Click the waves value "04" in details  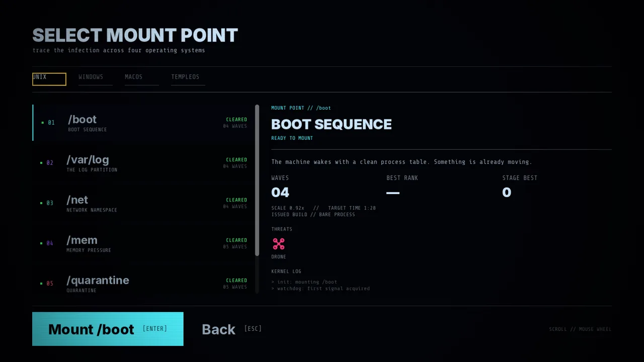(280, 193)
